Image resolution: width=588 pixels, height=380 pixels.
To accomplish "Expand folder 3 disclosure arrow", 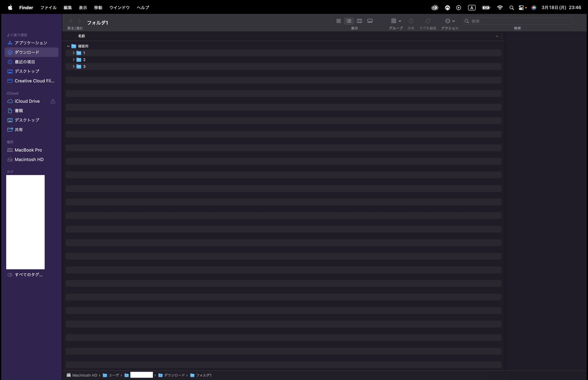I will (x=74, y=66).
